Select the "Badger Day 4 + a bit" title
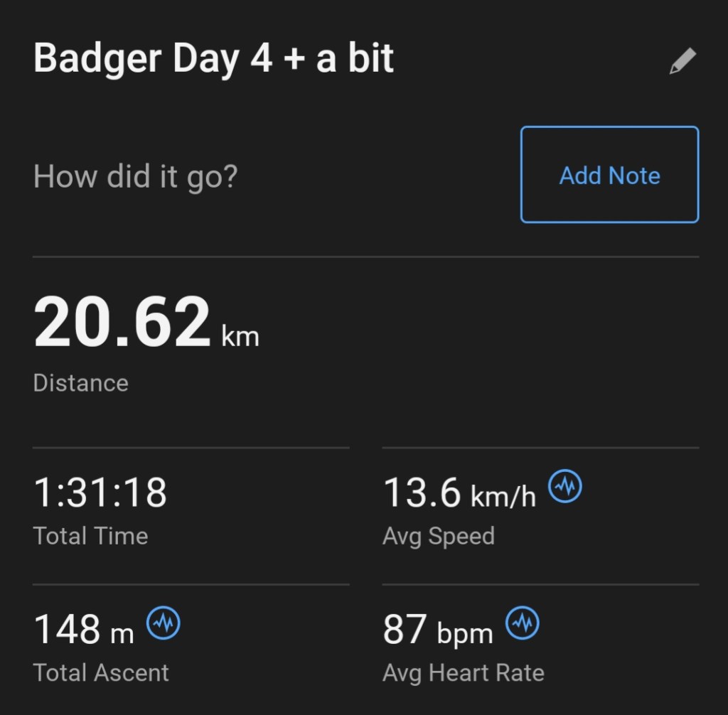This screenshot has height=715, width=728. click(x=213, y=58)
